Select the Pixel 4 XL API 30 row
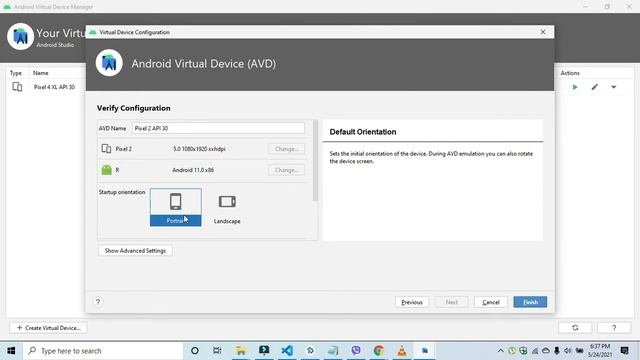Viewport: 640px width, 360px height. point(54,87)
